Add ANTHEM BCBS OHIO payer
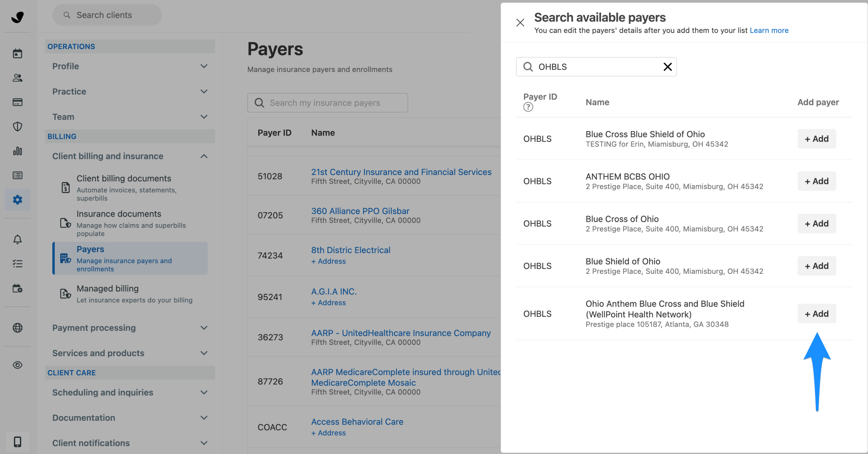 [816, 181]
